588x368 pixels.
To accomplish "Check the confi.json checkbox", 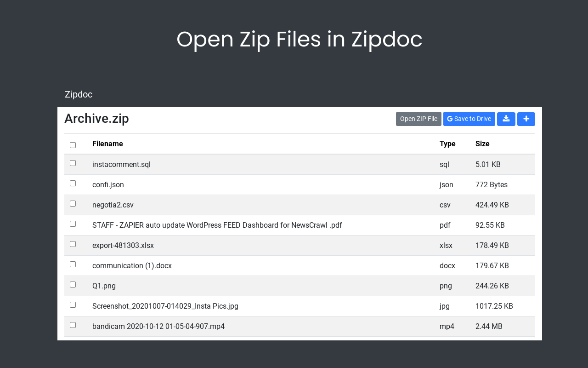I will [x=73, y=183].
